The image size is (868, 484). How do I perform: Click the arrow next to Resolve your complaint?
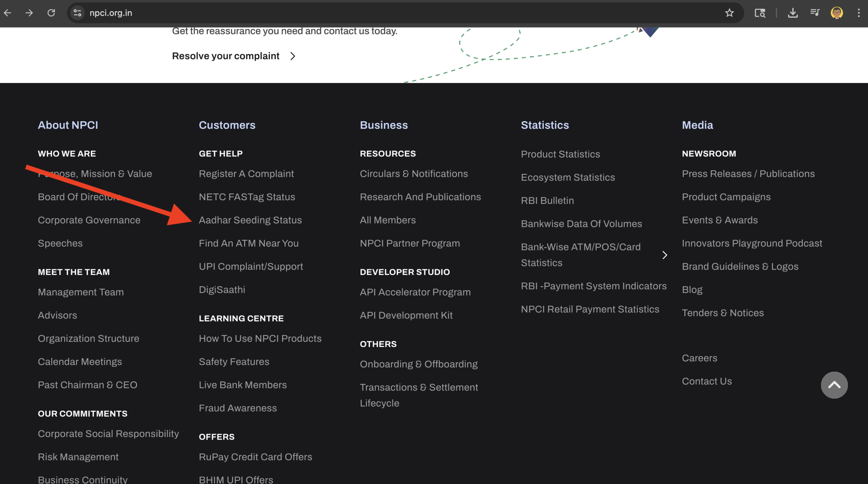(x=293, y=56)
